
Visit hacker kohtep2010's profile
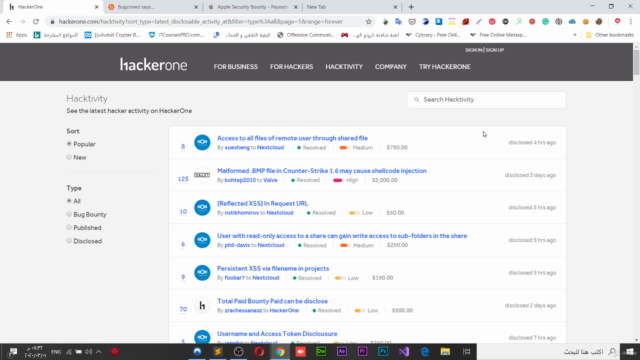point(240,180)
